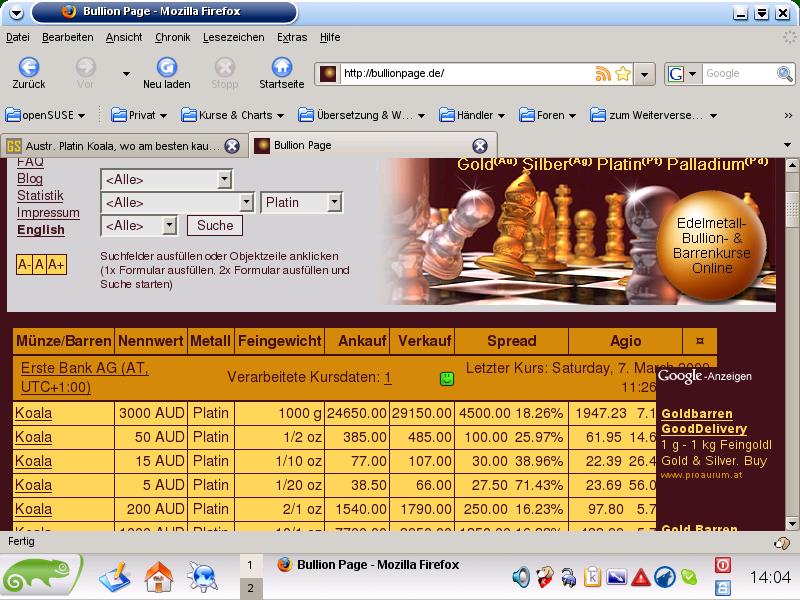Screen dimensions: 800x600
Task: Click the dog mascot tray icon
Action: click(545, 577)
